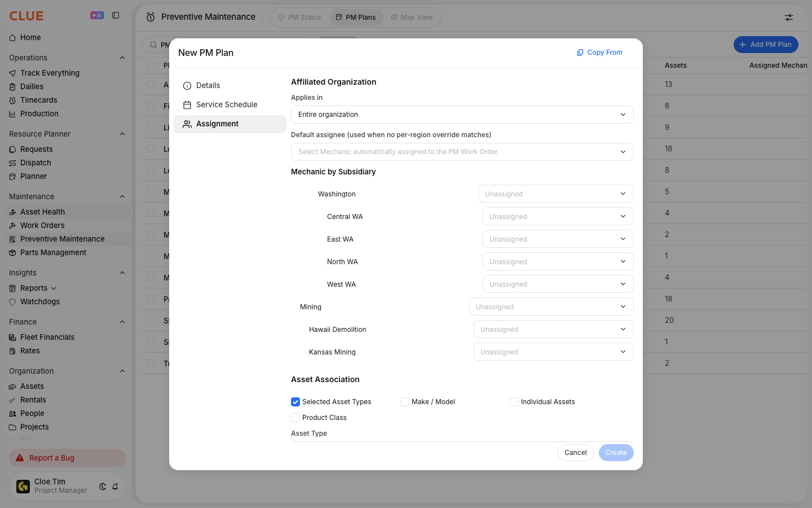This screenshot has height=508, width=812.
Task: Open the filter settings sliders icon
Action: (789, 17)
